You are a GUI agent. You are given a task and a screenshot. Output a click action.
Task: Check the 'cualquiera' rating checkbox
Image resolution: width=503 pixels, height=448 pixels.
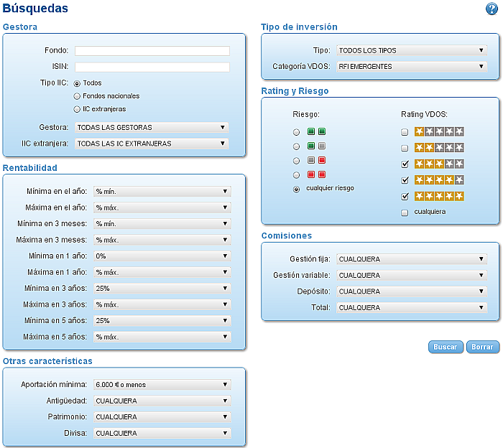coord(405,213)
